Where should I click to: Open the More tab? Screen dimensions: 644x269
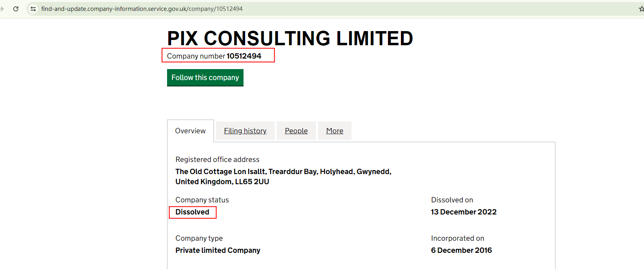point(335,131)
